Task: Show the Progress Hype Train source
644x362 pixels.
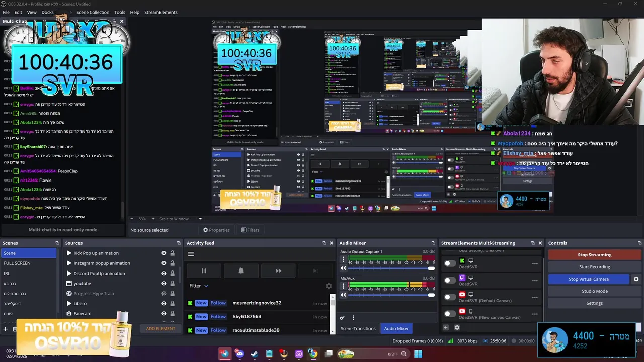Action: coord(164,294)
